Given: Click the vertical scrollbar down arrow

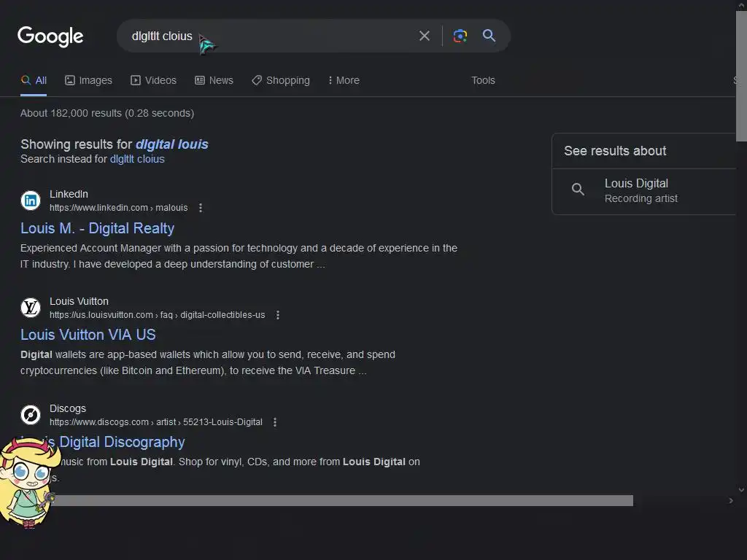Looking at the screenshot, I should click(x=741, y=489).
